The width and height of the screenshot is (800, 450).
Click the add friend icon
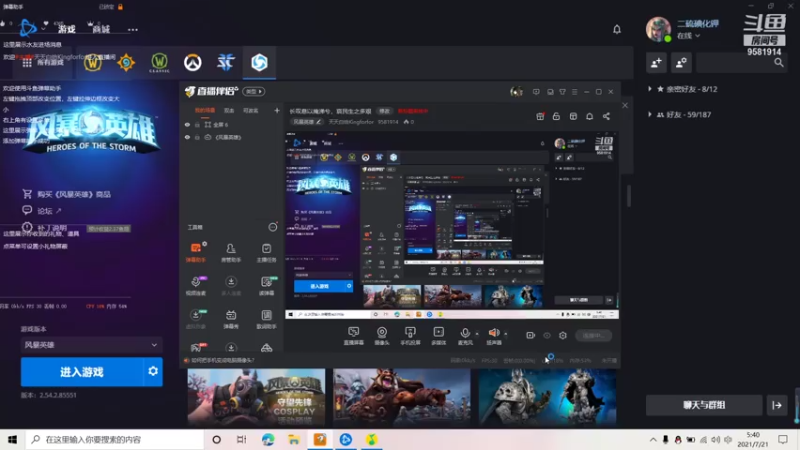tap(657, 63)
